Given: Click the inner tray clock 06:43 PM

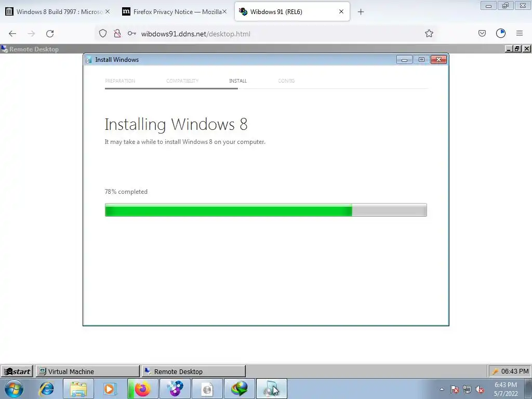Looking at the screenshot, I should click(514, 371).
